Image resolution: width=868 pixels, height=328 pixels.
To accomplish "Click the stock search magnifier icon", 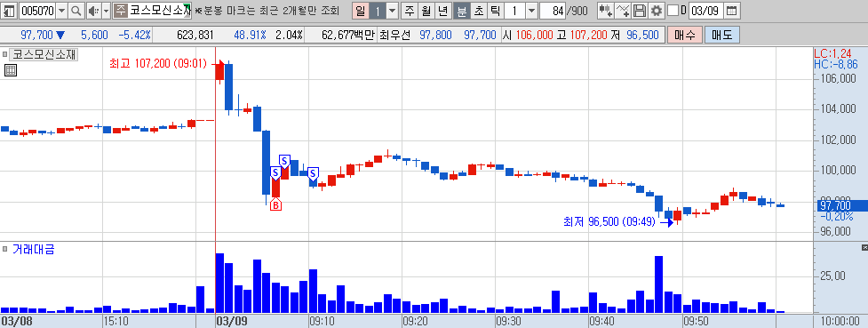I will tap(76, 11).
